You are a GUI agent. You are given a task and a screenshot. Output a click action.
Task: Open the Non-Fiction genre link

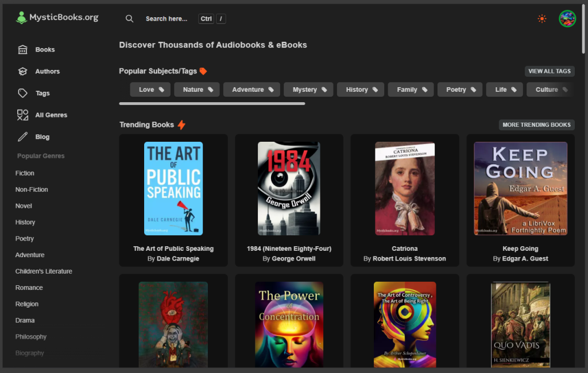click(32, 189)
